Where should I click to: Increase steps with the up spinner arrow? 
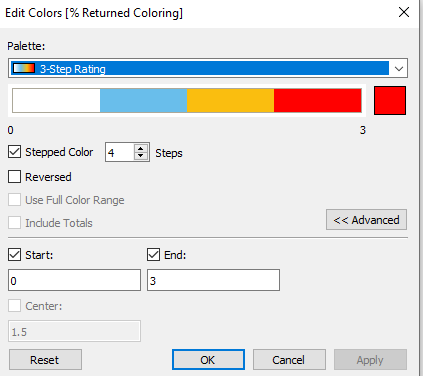141,148
